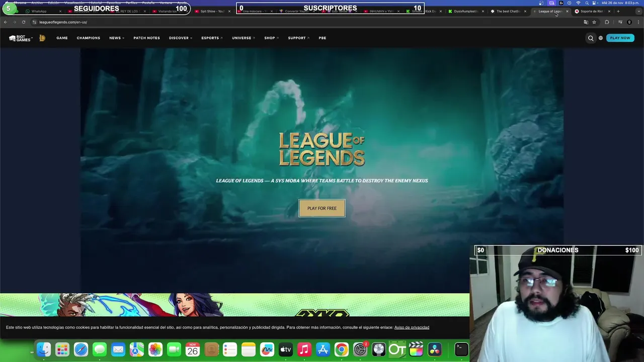644x362 pixels.
Task: Open the Chrome extensions puzzle icon
Action: click(607, 22)
